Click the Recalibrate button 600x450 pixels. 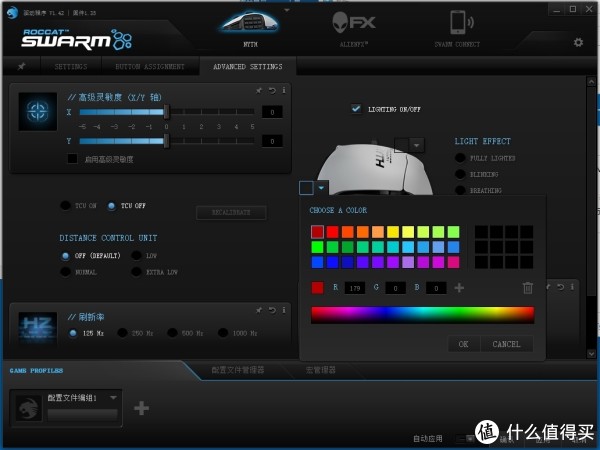click(231, 212)
